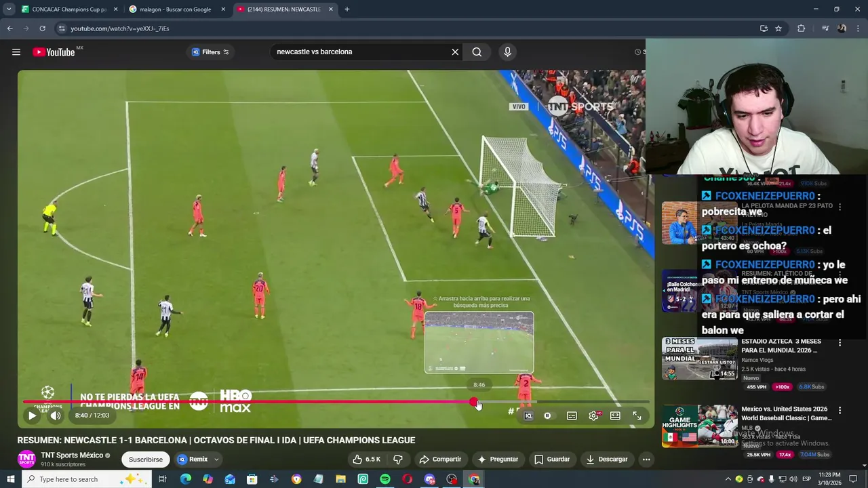Open more actions three-dot menu under video

[x=646, y=459]
